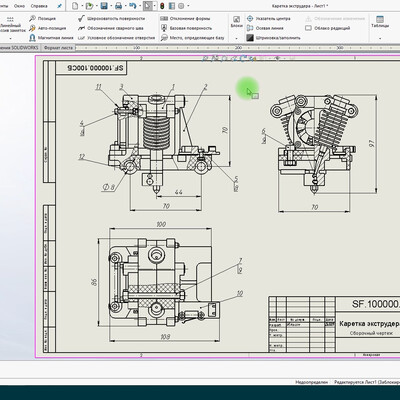
Task: Expand the Таблицы dropdown arrow
Action: coord(380,39)
